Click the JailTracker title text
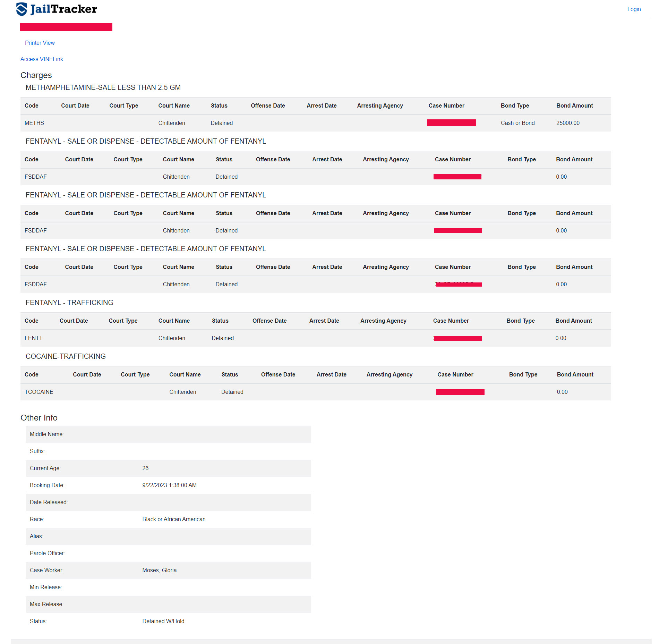 point(64,9)
